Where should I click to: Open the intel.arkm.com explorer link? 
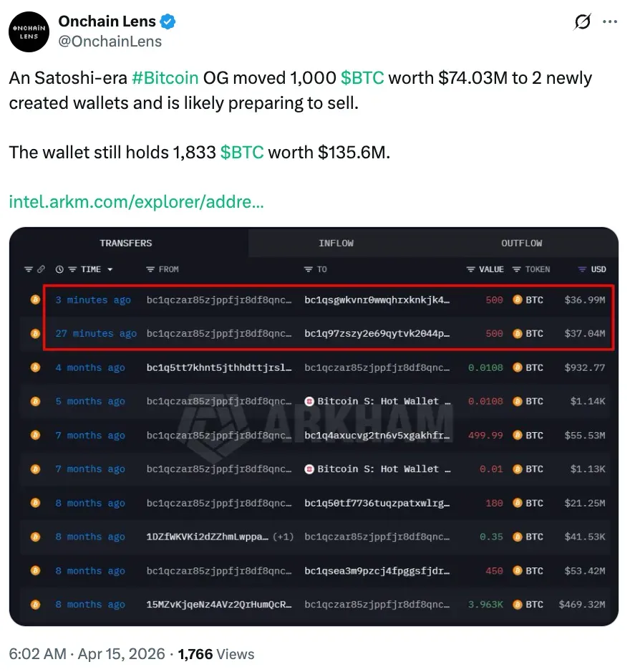(136, 202)
